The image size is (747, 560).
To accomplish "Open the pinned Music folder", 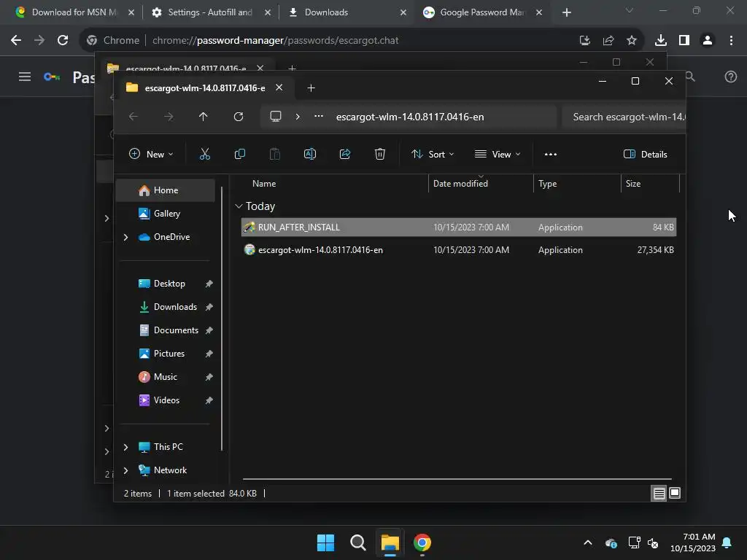I will point(166,377).
